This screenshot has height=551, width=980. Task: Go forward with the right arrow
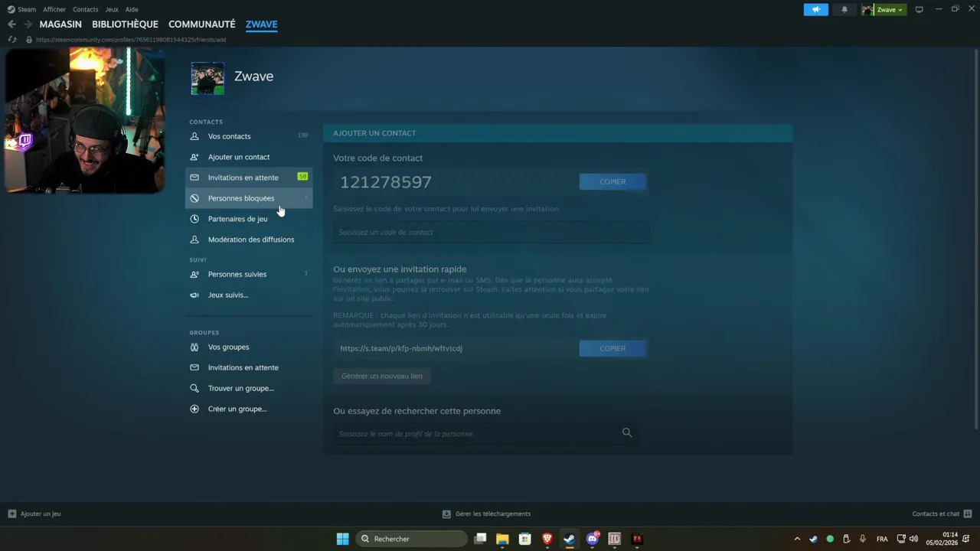pos(28,24)
